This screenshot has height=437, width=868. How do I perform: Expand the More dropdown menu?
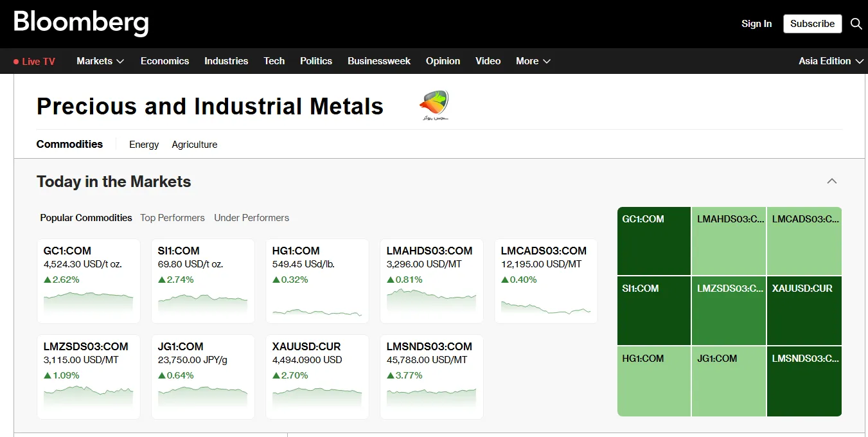[x=533, y=61]
